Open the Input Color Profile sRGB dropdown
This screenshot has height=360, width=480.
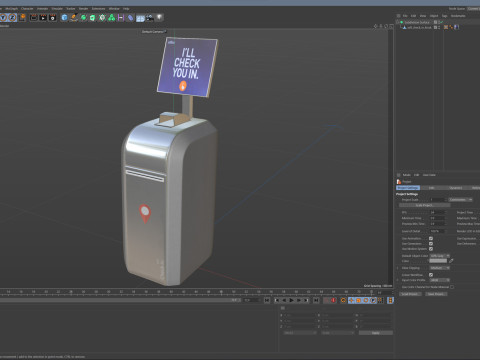pyautogui.click(x=440, y=280)
